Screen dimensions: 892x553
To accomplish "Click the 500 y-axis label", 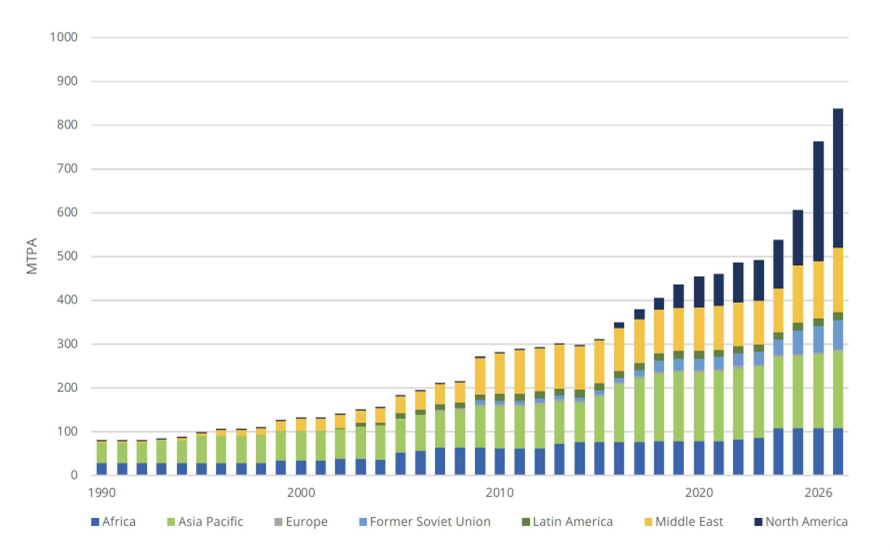I will tap(68, 257).
